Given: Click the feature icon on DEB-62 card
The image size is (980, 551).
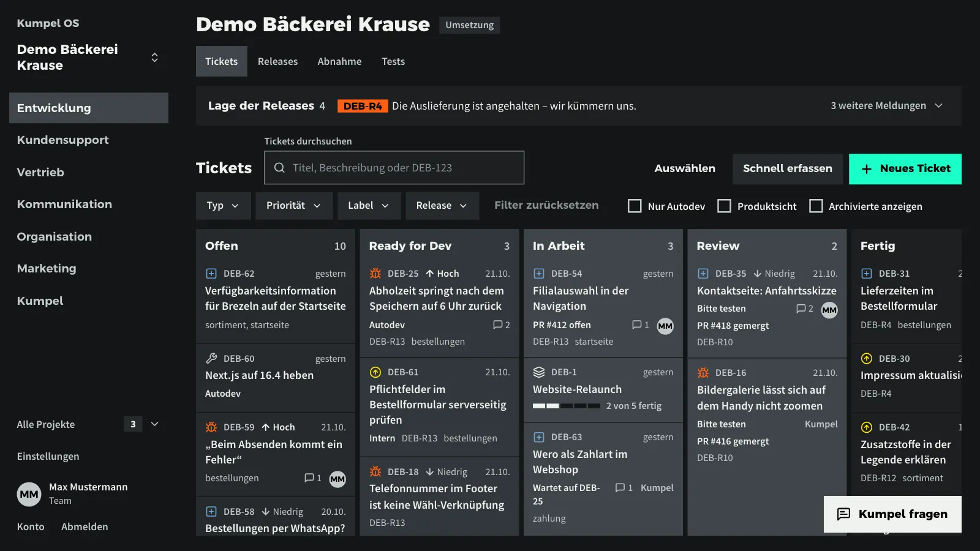Looking at the screenshot, I should click(211, 274).
